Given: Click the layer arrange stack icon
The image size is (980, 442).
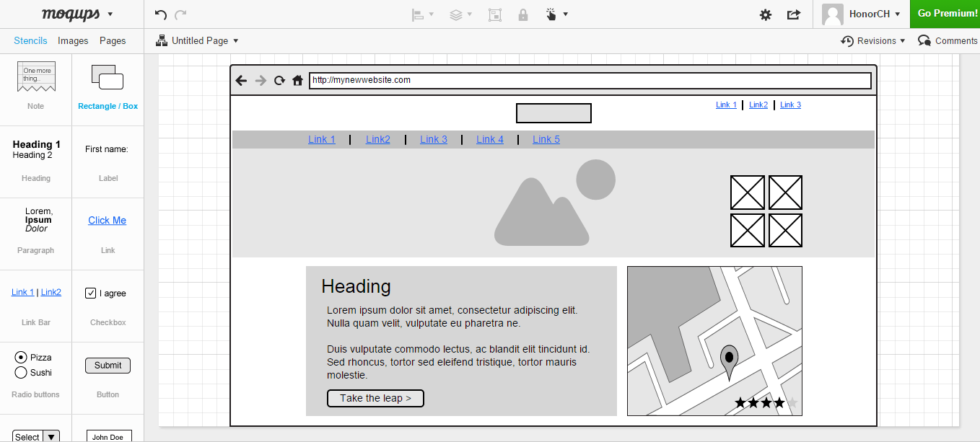Looking at the screenshot, I should [455, 14].
